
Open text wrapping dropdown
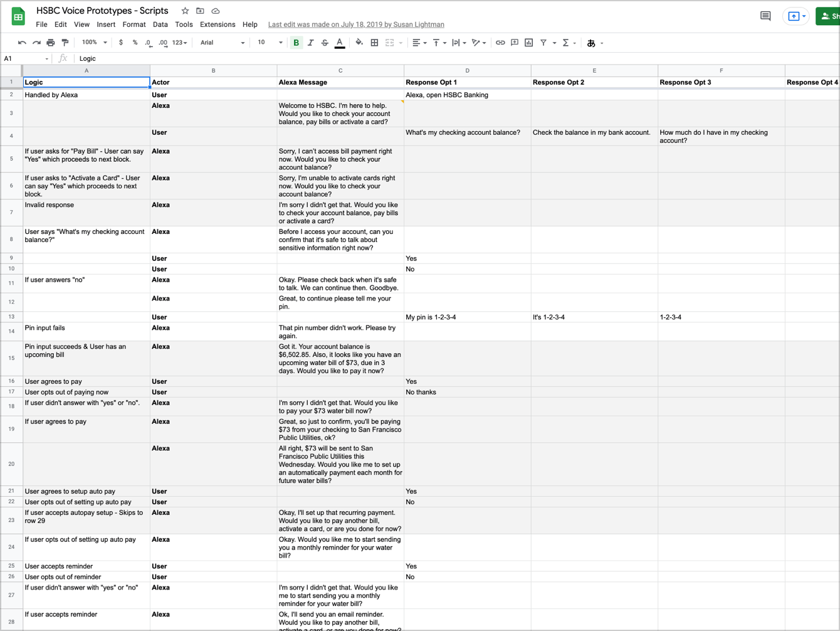point(459,43)
